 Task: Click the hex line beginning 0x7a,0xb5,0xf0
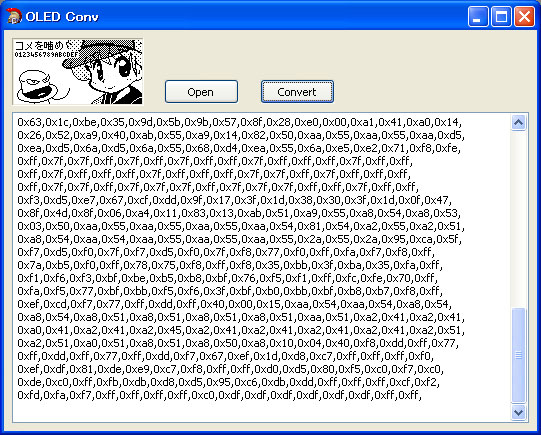coord(230,265)
